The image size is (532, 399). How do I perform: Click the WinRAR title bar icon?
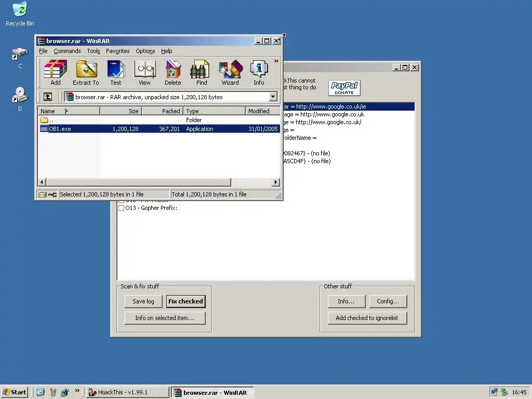(42, 41)
